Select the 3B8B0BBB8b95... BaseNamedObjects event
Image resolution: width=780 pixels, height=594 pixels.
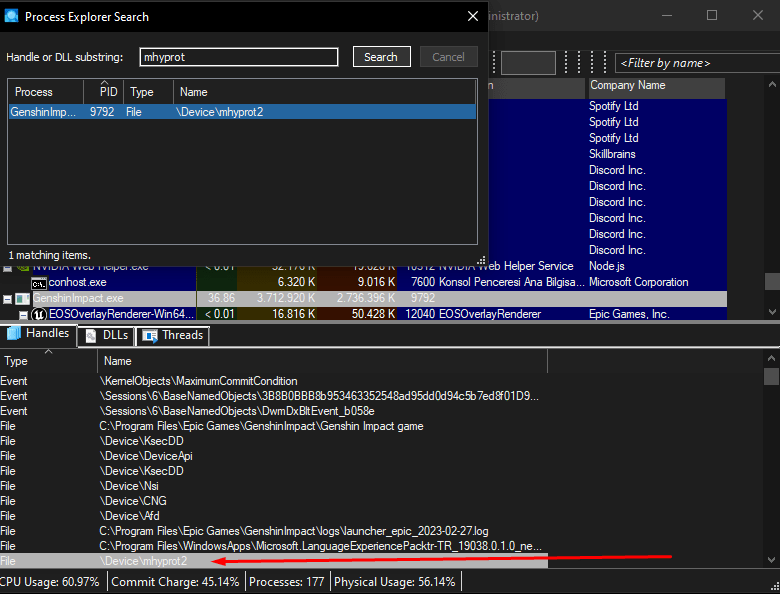pos(274,396)
